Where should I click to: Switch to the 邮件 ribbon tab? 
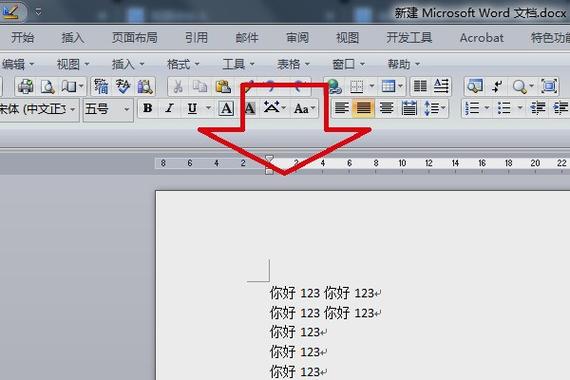point(247,37)
